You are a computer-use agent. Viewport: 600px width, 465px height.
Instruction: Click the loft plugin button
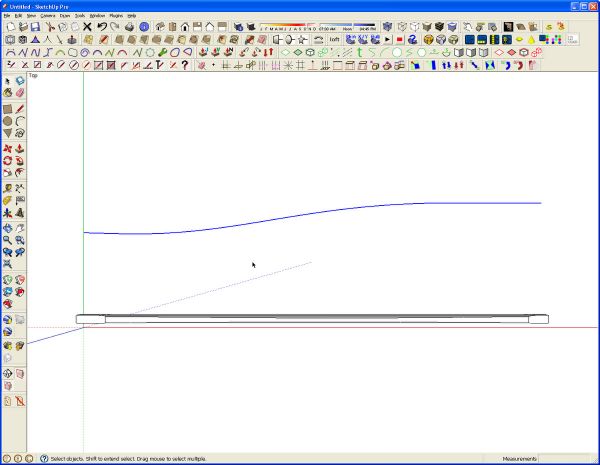point(334,39)
